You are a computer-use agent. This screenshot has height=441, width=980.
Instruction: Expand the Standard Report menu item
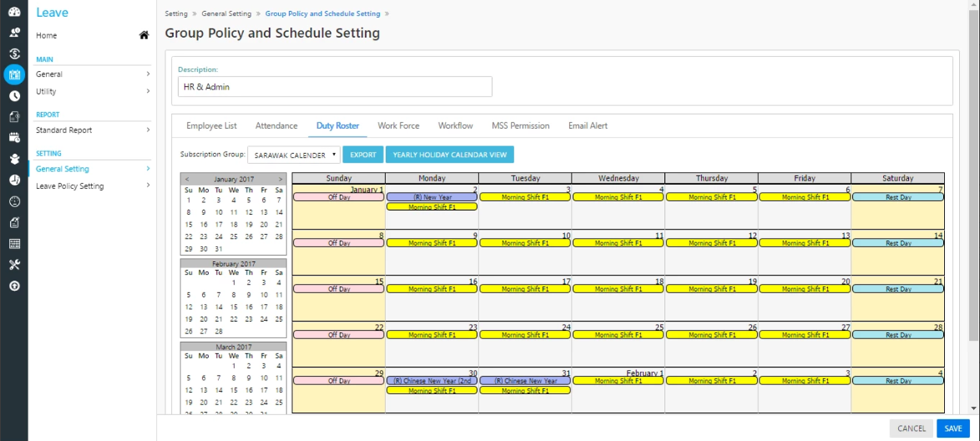click(93, 130)
